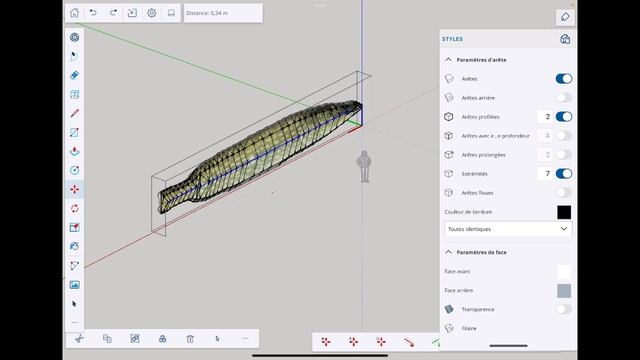Screen dimensions: 640x360
Task: Collapse the Paramètres de face section
Action: pos(448,252)
